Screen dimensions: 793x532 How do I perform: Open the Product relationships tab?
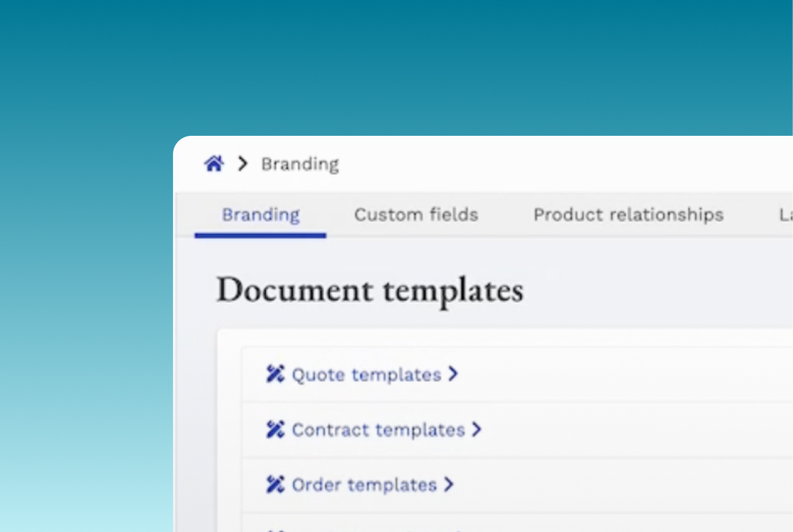pyautogui.click(x=627, y=215)
